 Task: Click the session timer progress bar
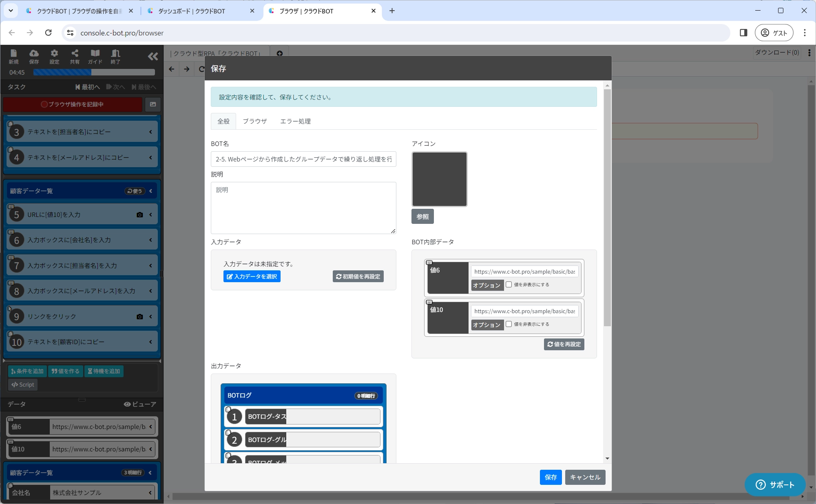[x=94, y=72]
